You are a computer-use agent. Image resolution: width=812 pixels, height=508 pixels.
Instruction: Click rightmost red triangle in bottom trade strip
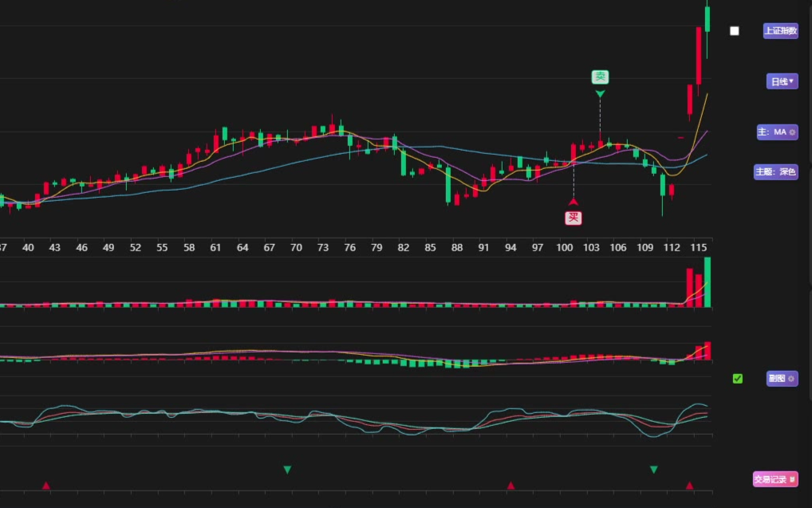[690, 485]
